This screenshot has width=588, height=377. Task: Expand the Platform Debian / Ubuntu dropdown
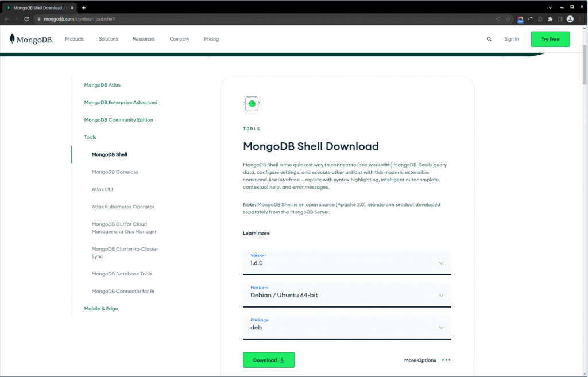click(x=347, y=294)
